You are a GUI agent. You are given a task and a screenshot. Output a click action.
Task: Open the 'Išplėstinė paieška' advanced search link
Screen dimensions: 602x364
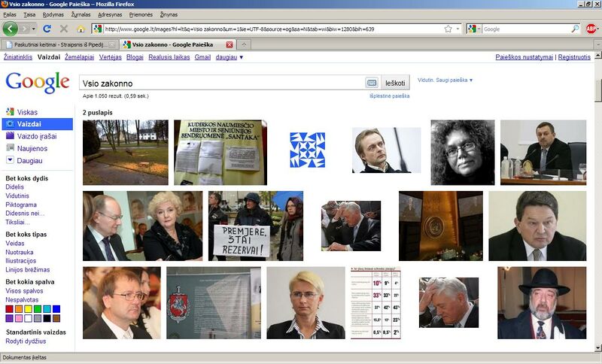pyautogui.click(x=389, y=96)
